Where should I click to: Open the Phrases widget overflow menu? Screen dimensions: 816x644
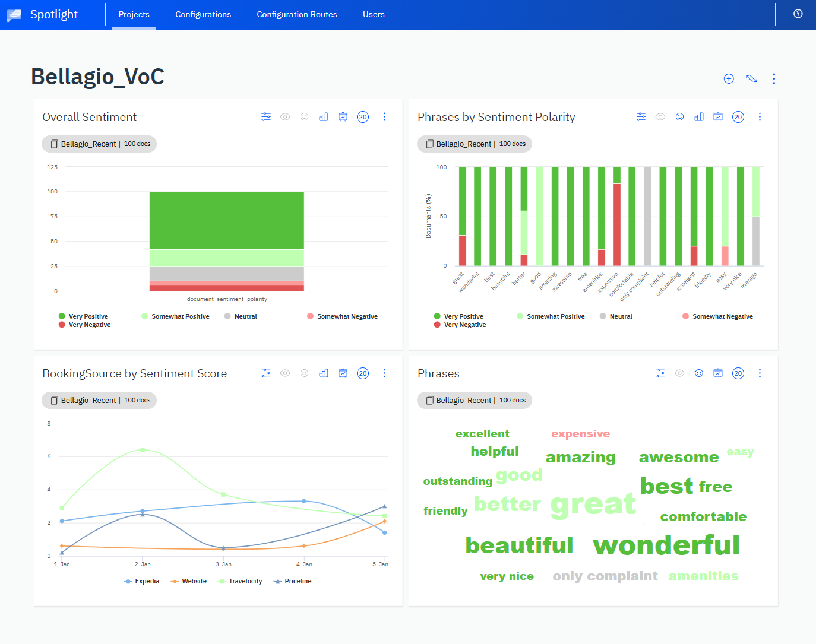(x=760, y=373)
